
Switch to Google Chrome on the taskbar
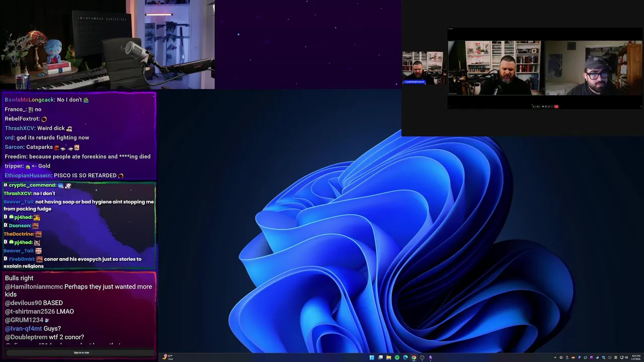414,357
